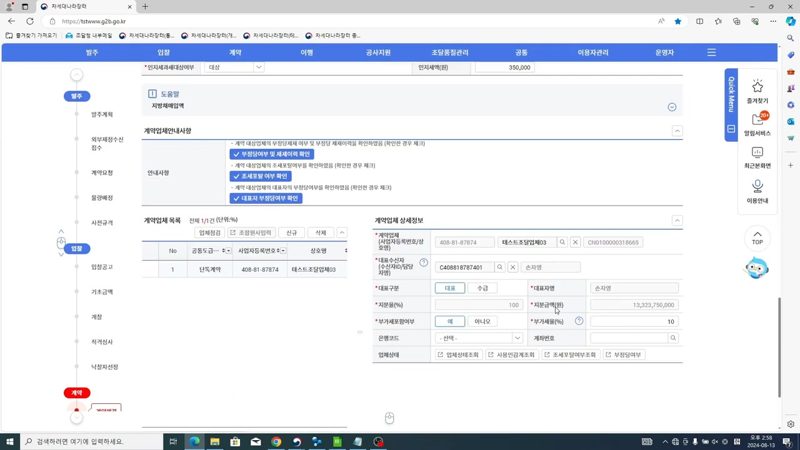800x450 pixels.
Task: Move process sidebar up with top arrow
Action: tap(77, 75)
